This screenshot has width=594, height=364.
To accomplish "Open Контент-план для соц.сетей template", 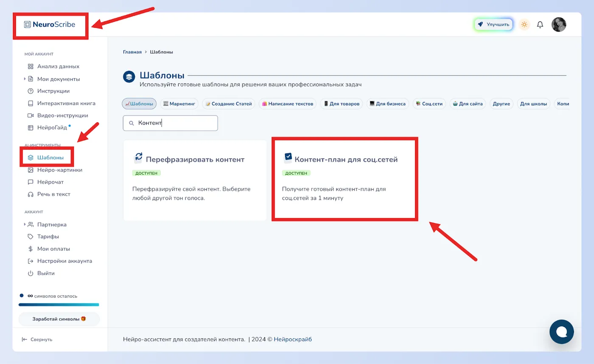I will [x=345, y=179].
